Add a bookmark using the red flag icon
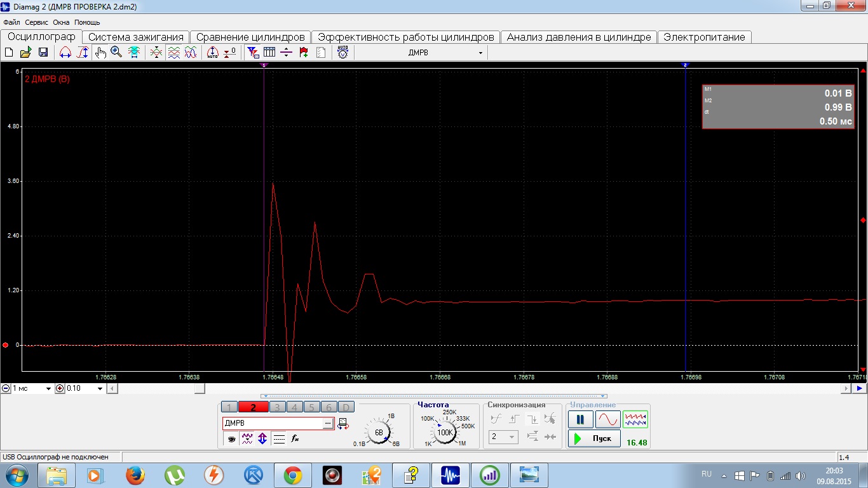This screenshot has height=488, width=868. pyautogui.click(x=304, y=53)
